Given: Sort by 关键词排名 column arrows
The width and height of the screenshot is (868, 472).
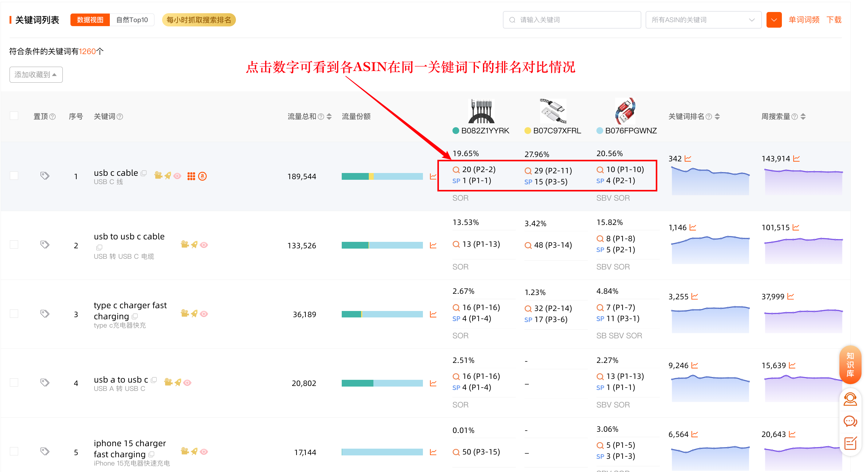Looking at the screenshot, I should [x=717, y=116].
